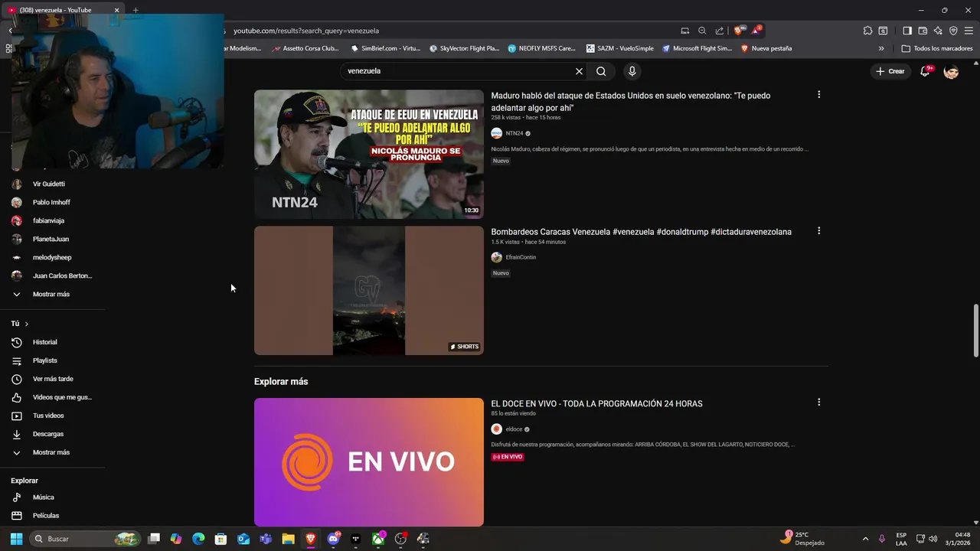Screen dimensions: 980x551
Task: Open melodysheep subscription
Action: click(52, 258)
